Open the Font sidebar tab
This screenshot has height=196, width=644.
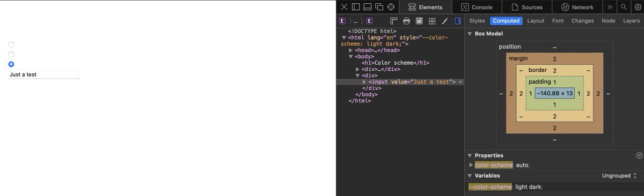[x=558, y=21]
